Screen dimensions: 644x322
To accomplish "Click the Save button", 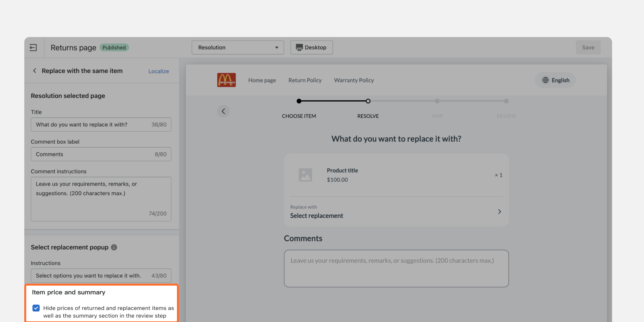I will click(x=588, y=47).
